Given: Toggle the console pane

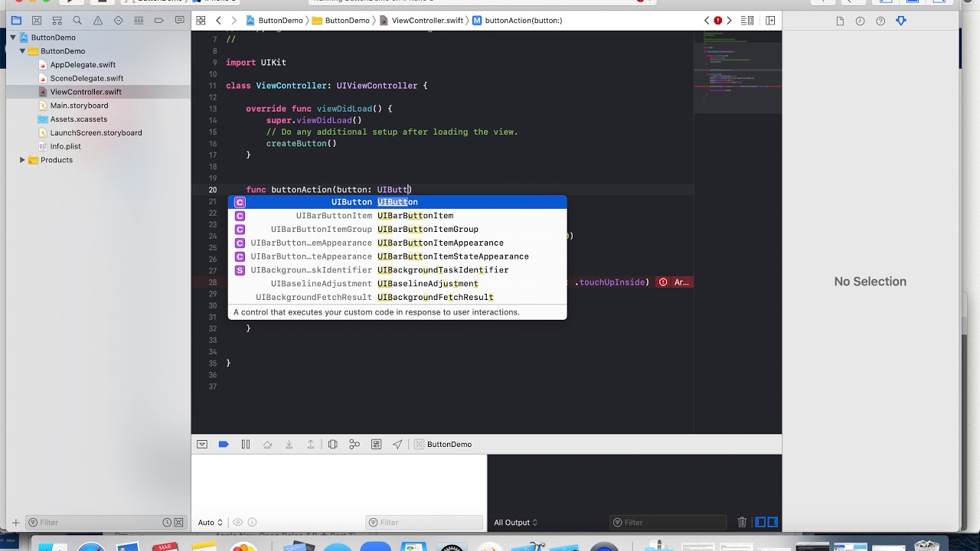Looking at the screenshot, I should pyautogui.click(x=773, y=523).
